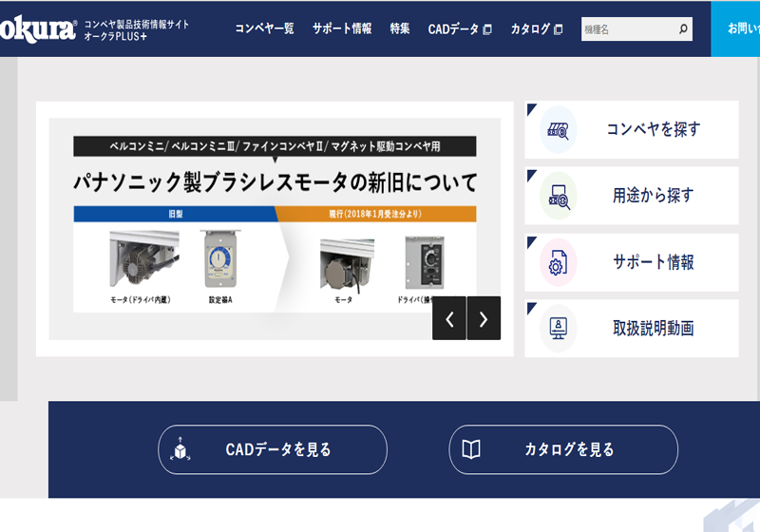The width and height of the screenshot is (760, 532).
Task: Open the コンベヤ一覧 menu item
Action: click(265, 29)
